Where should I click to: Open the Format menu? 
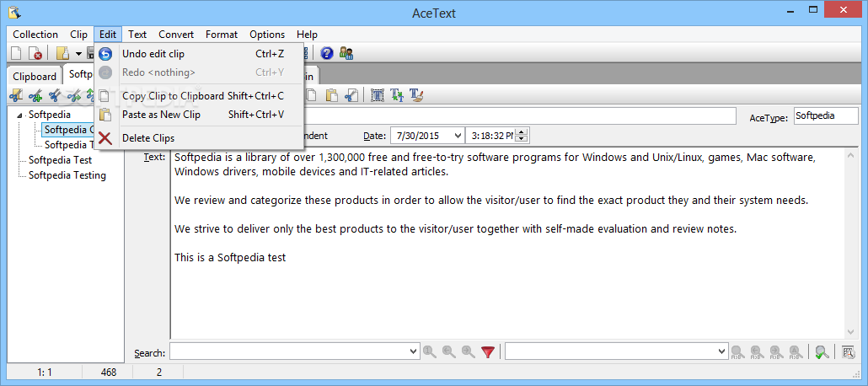pyautogui.click(x=222, y=35)
